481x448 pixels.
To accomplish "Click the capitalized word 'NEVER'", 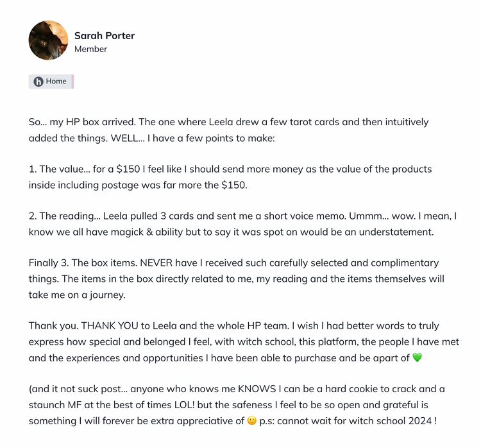I will (148, 263).
